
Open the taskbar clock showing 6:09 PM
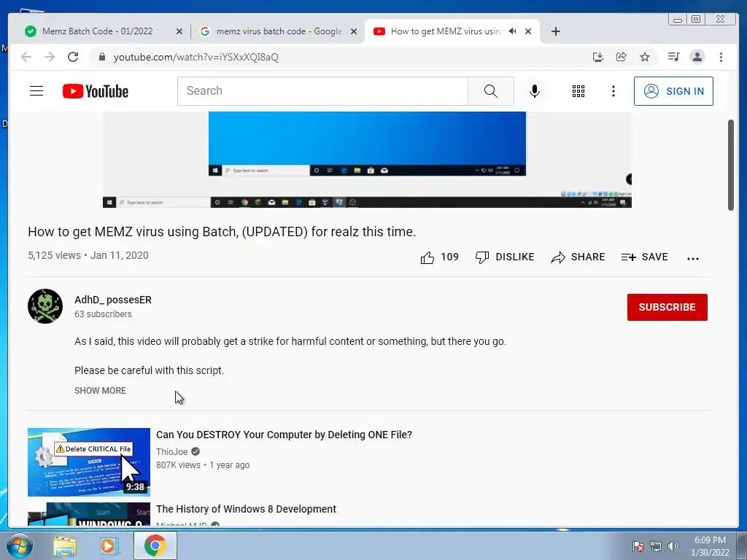click(710, 546)
